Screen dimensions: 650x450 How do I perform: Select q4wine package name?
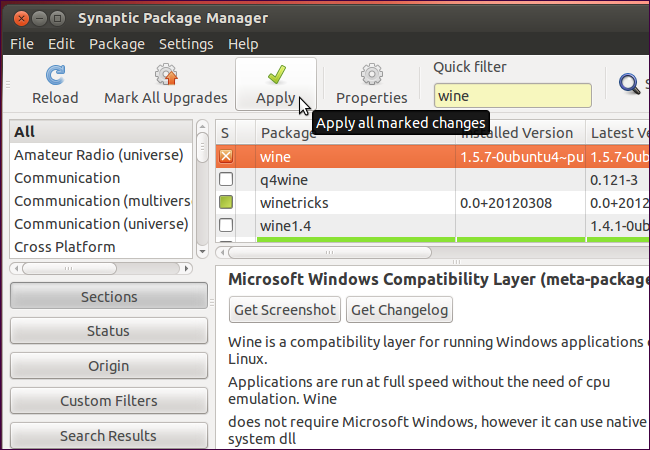(284, 180)
